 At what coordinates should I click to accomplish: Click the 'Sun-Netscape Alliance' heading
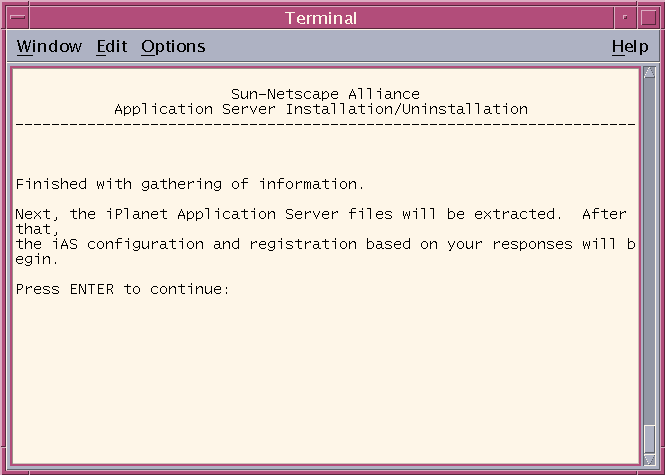pos(325,94)
